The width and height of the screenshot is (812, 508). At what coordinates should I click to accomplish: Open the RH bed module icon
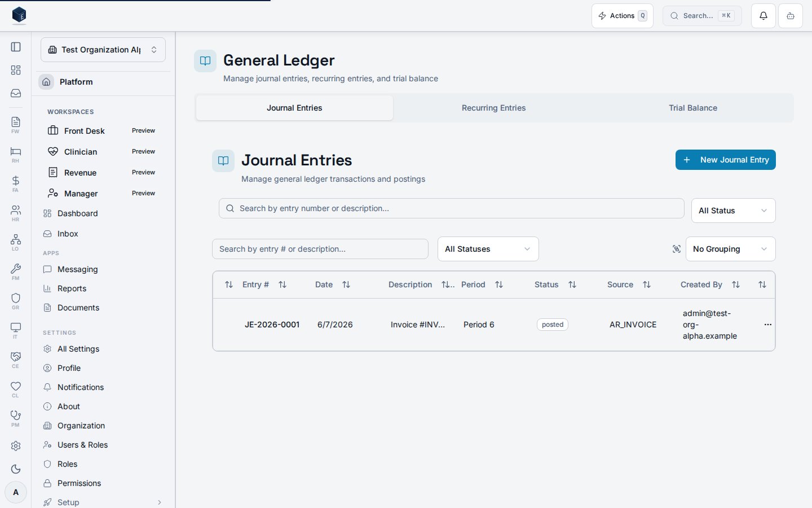point(16,154)
